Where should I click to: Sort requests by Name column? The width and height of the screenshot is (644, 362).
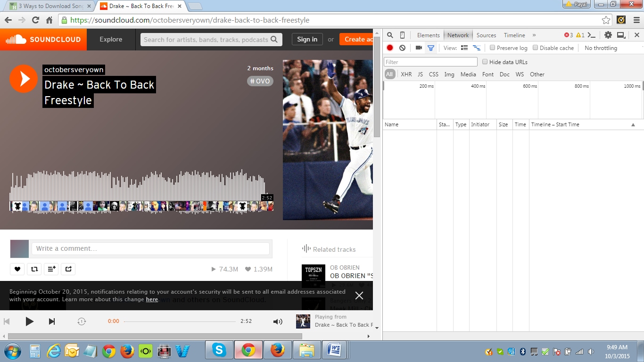click(410, 124)
